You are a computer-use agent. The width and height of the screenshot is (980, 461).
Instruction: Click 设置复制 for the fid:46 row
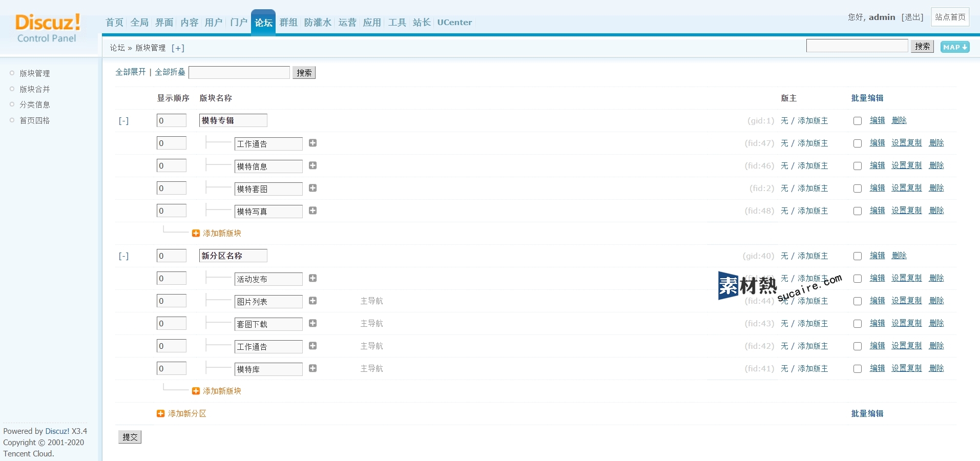point(907,165)
